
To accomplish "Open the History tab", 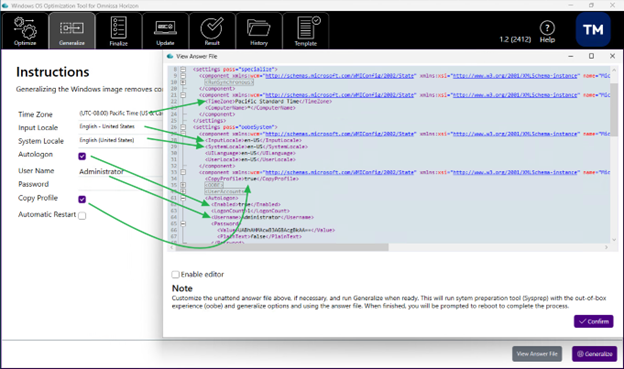I will point(259,31).
